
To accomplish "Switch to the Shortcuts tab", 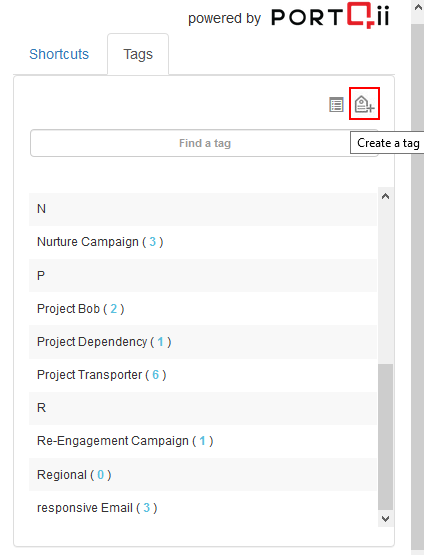I will (59, 54).
